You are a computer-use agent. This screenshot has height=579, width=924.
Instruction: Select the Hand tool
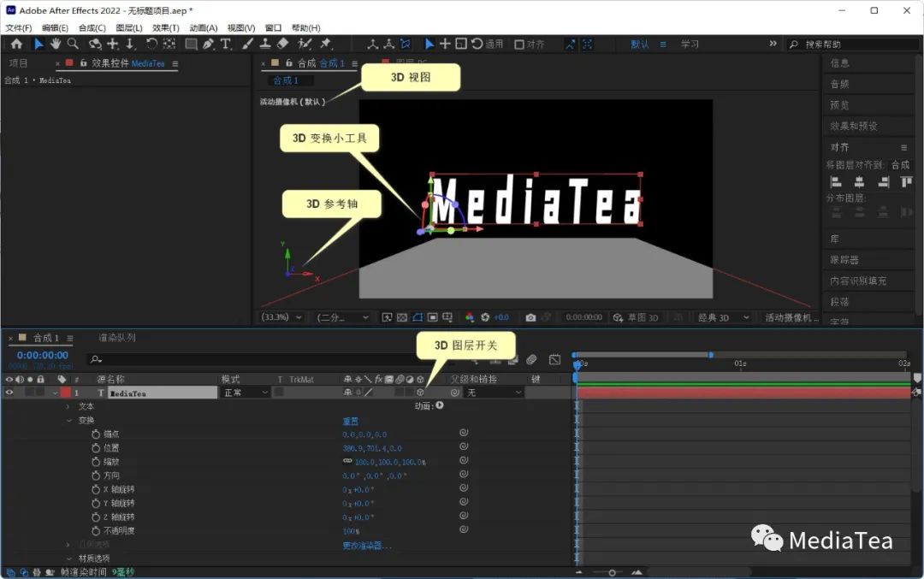[x=56, y=44]
